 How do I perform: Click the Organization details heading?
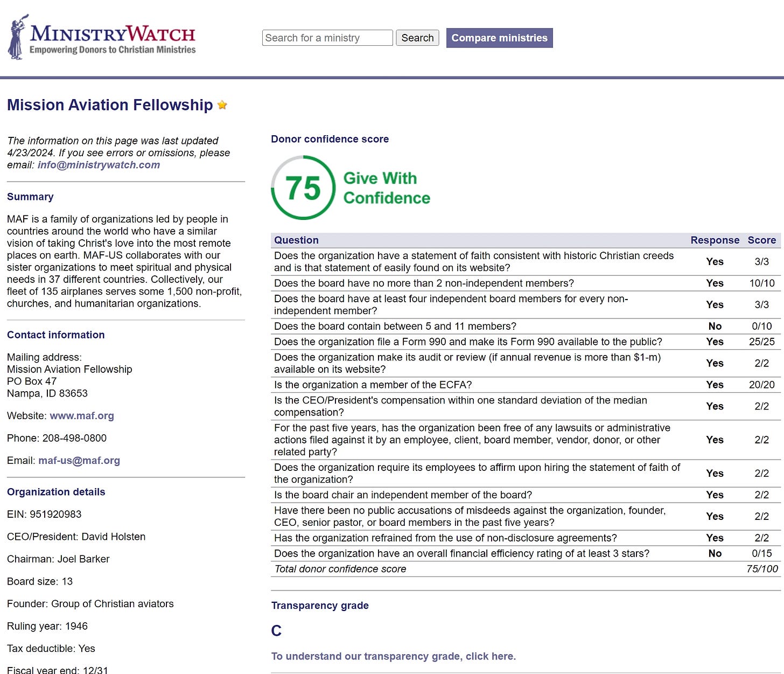click(56, 492)
